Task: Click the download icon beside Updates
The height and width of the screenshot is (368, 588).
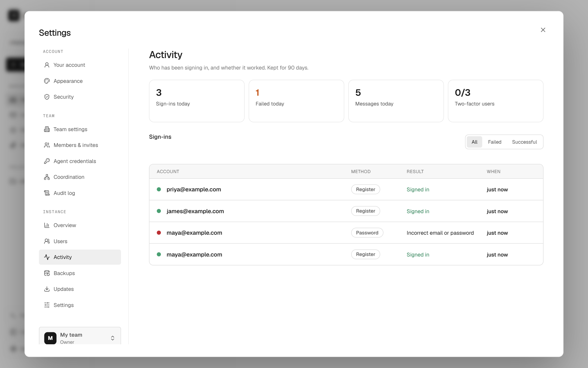Action: point(47,289)
